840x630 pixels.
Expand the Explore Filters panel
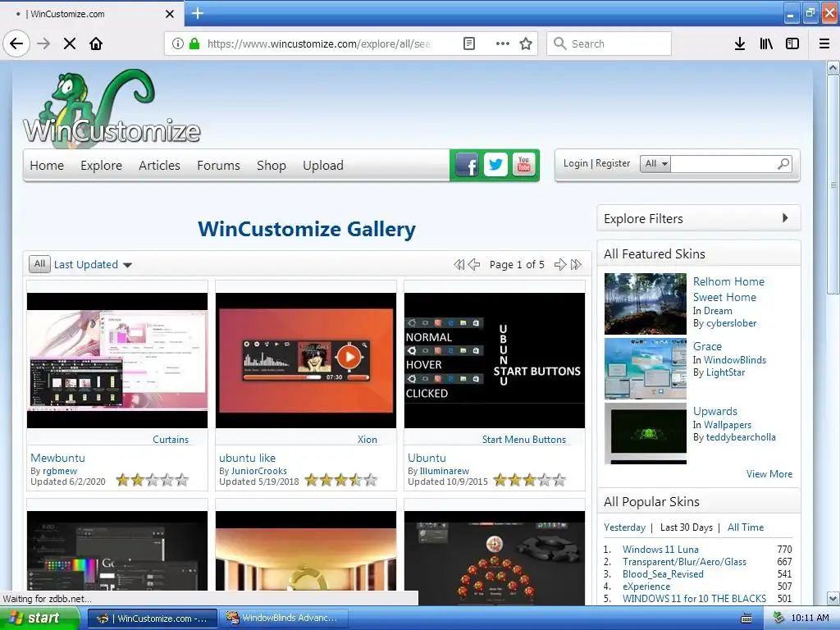[698, 218]
